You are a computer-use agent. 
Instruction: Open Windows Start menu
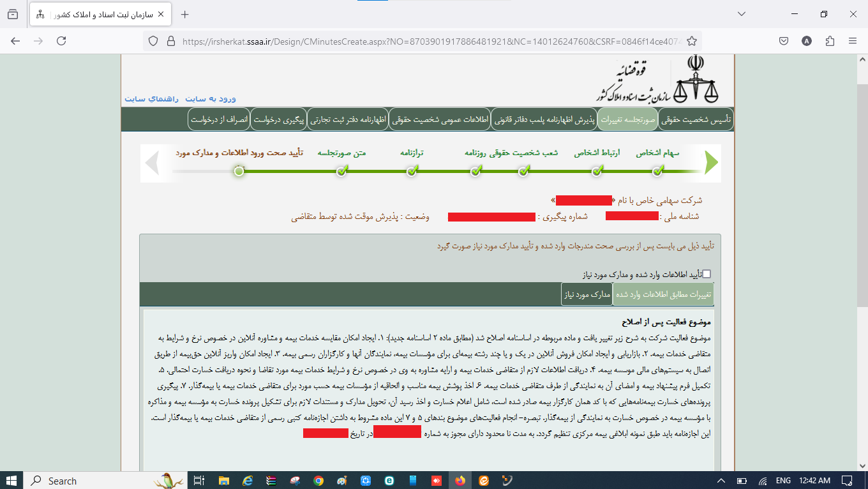(12, 481)
